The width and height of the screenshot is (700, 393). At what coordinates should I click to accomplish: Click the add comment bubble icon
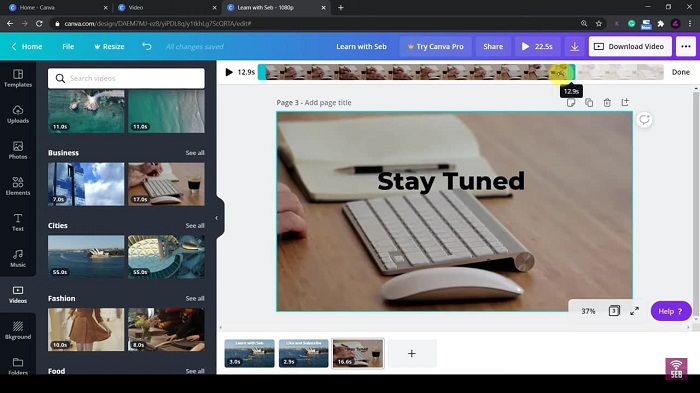[x=644, y=120]
